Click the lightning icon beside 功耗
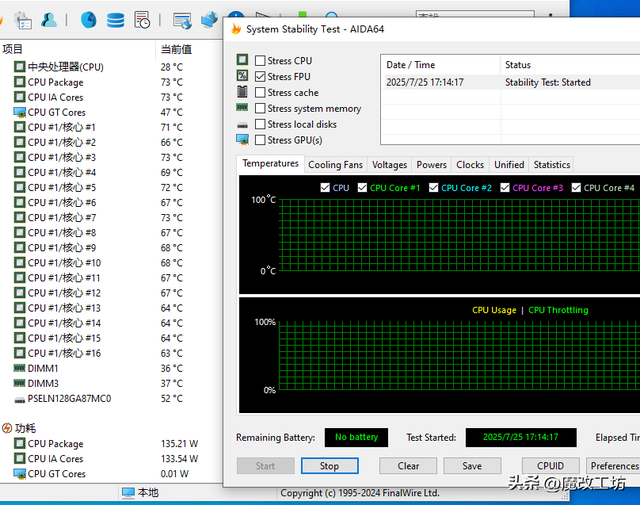This screenshot has height=505, width=640. pos(7,428)
